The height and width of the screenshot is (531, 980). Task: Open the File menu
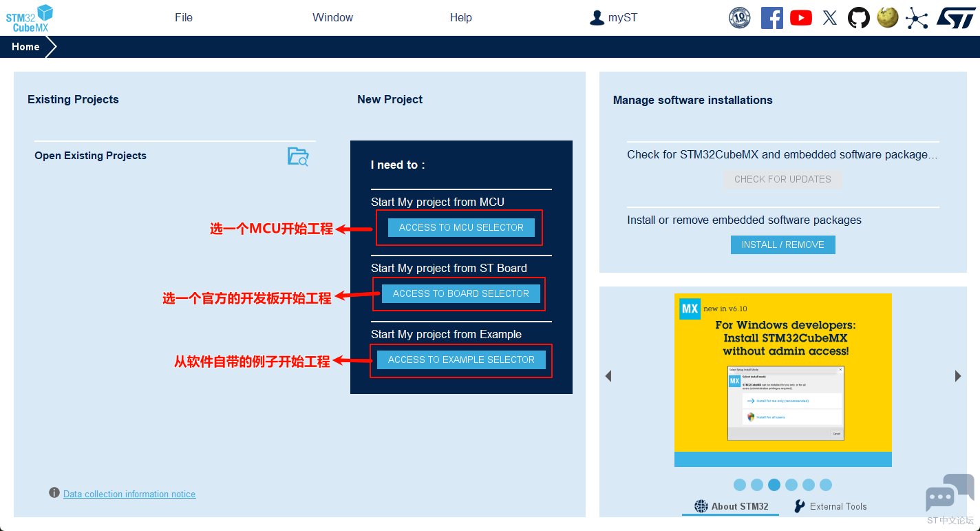[184, 18]
